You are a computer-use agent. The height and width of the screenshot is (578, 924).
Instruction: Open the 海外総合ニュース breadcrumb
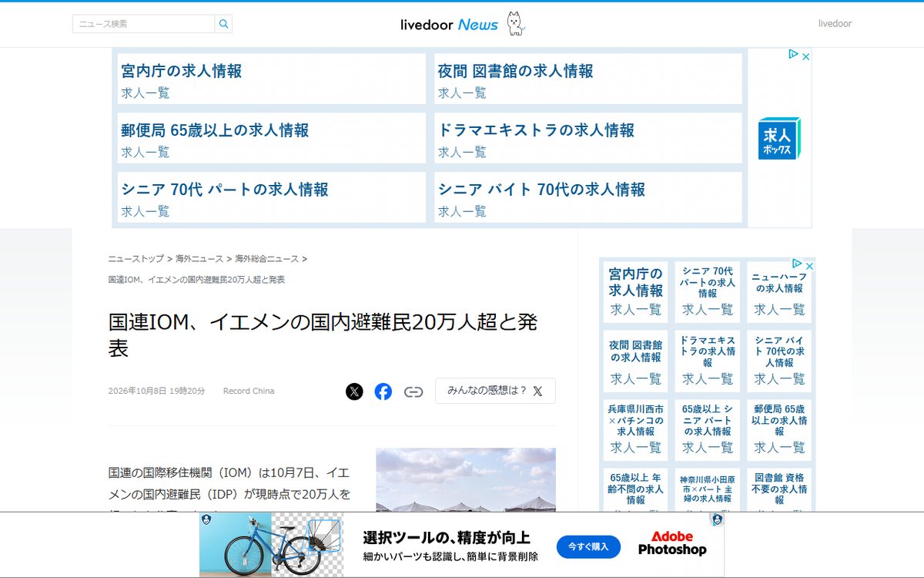coord(266,259)
